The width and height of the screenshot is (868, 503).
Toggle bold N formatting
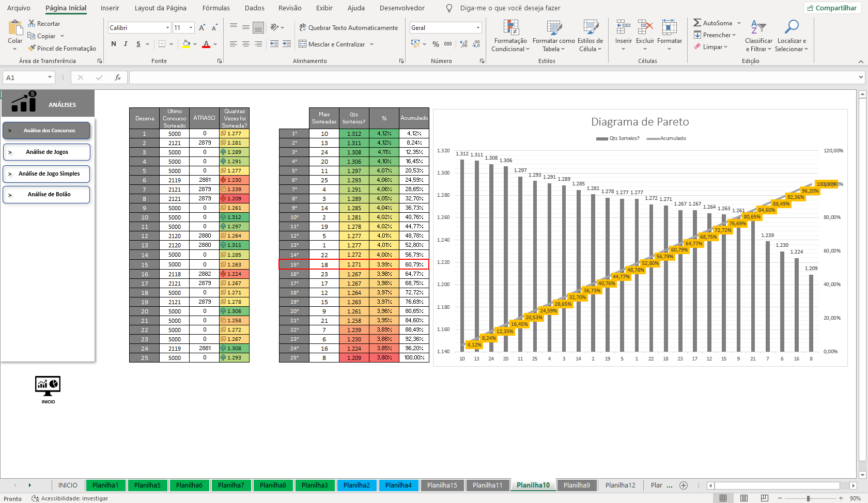tap(114, 44)
